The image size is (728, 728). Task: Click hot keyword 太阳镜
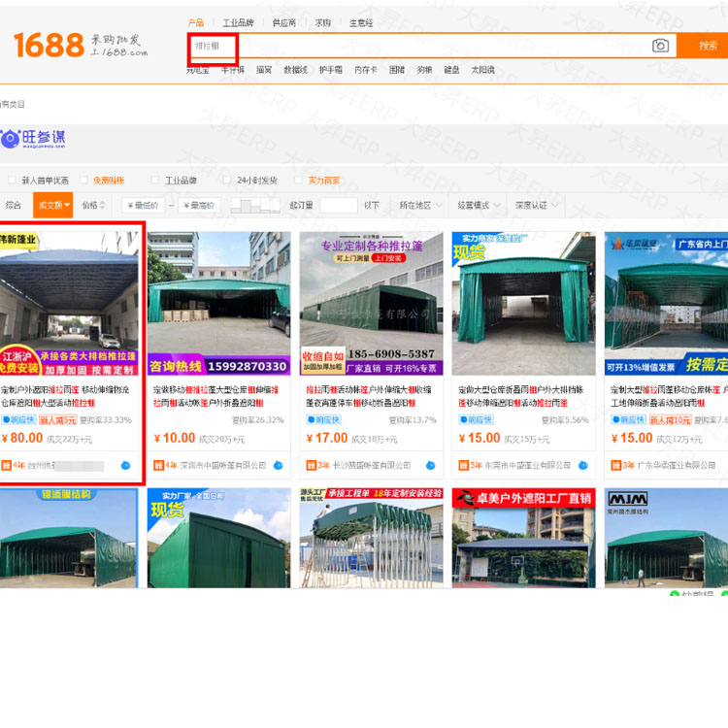482,70
